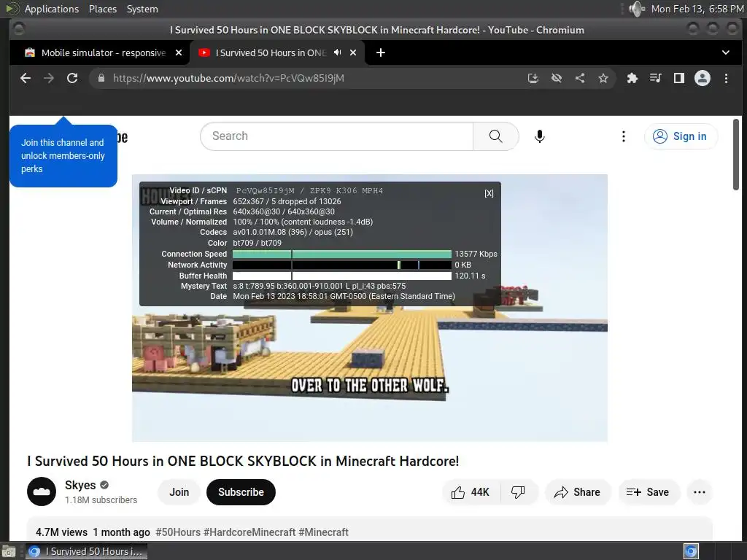Click the #50Hours hashtag
The image size is (747, 560).
pos(178,532)
